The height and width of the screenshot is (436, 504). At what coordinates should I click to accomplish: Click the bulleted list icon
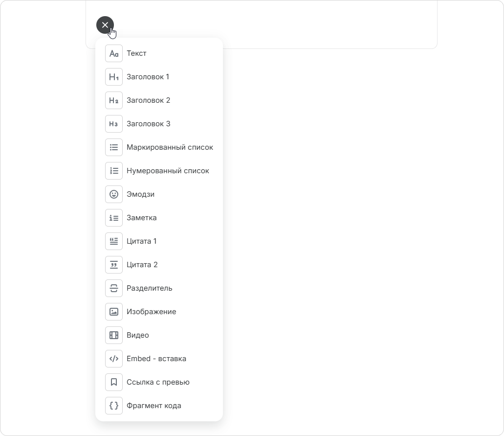[114, 147]
